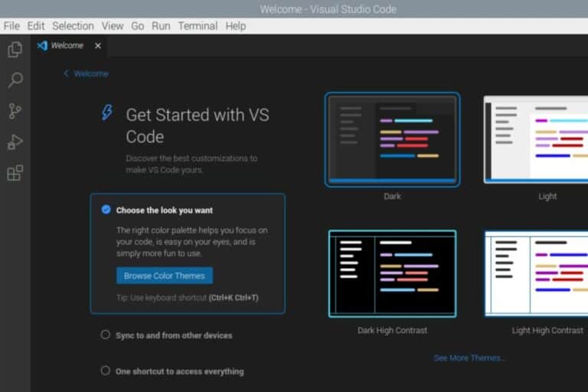Click the Dark High Contrast label text
The image size is (588, 392).
pyautogui.click(x=392, y=330)
